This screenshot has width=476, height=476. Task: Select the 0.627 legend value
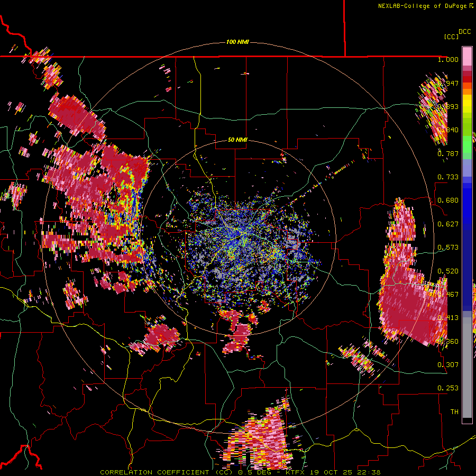[448, 224]
